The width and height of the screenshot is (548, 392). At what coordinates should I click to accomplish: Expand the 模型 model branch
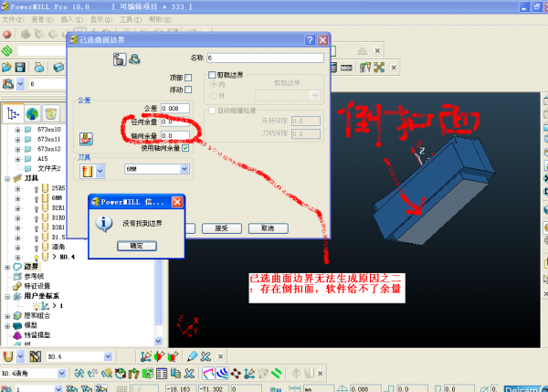point(7,325)
